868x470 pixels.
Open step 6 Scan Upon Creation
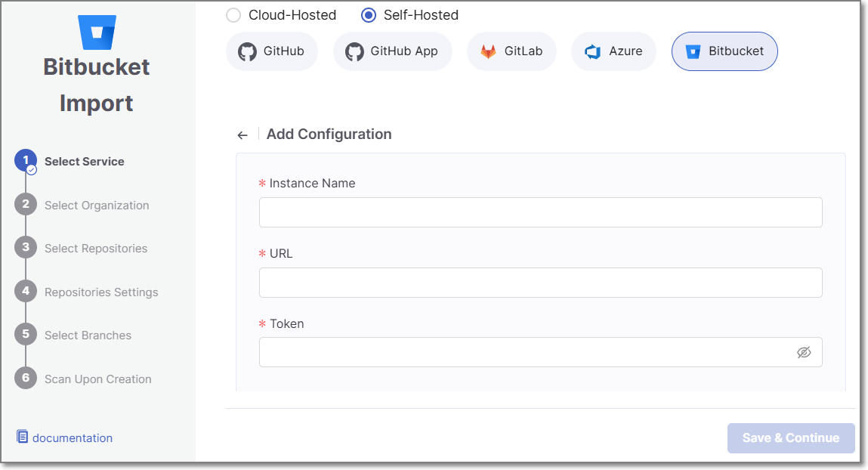(97, 379)
